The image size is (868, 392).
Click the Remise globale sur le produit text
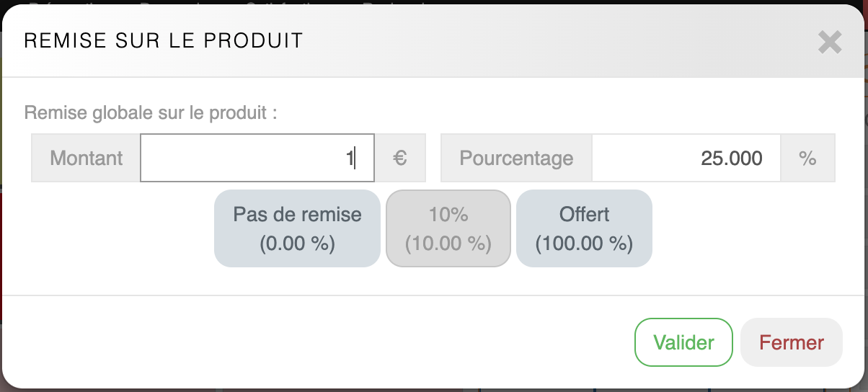point(151,113)
